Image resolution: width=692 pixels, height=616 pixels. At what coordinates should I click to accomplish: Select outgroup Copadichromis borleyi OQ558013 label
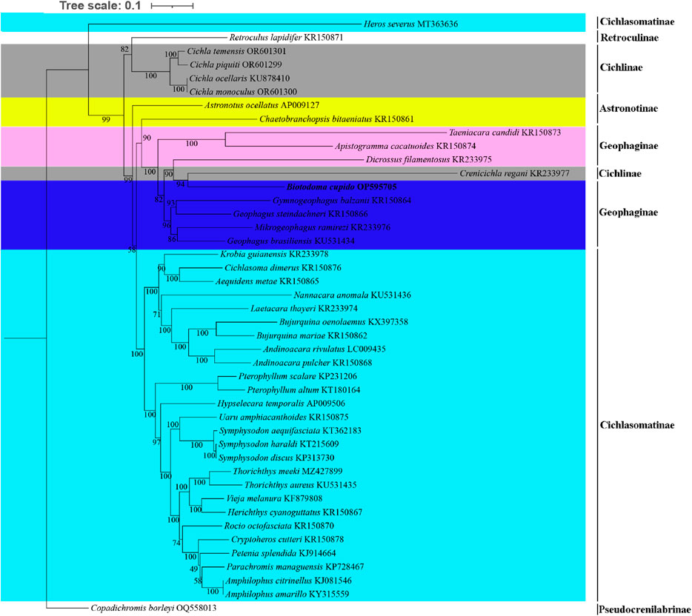click(153, 608)
